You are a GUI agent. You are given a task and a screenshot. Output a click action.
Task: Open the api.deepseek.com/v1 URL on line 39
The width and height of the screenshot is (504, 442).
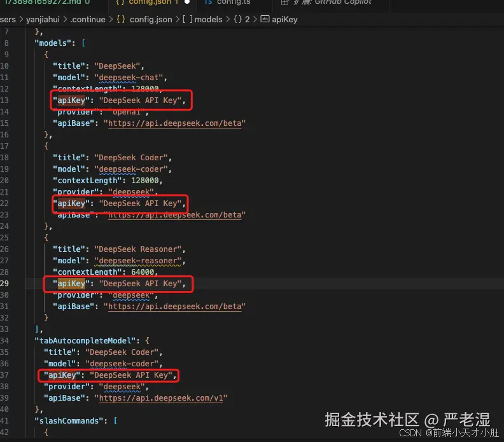pyautogui.click(x=161, y=398)
